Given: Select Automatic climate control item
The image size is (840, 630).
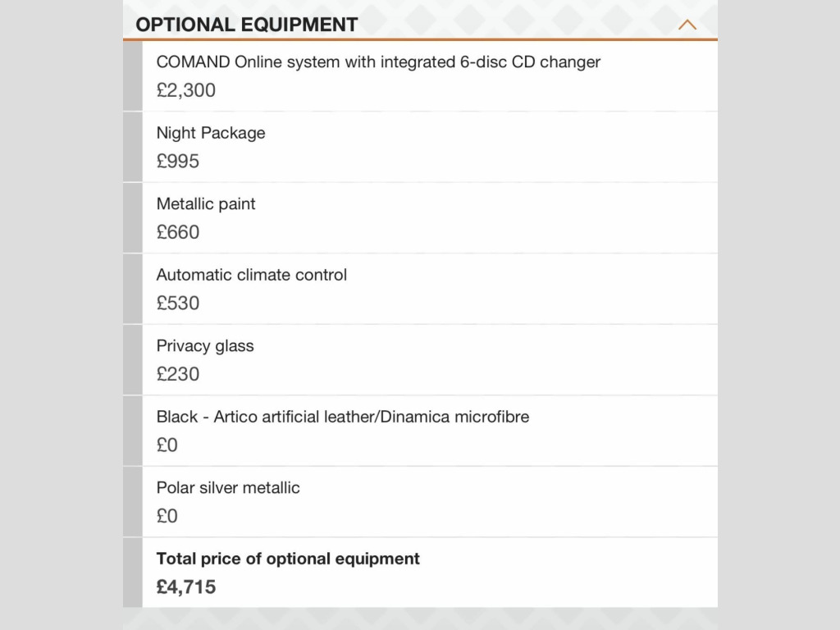Looking at the screenshot, I should pyautogui.click(x=252, y=275).
